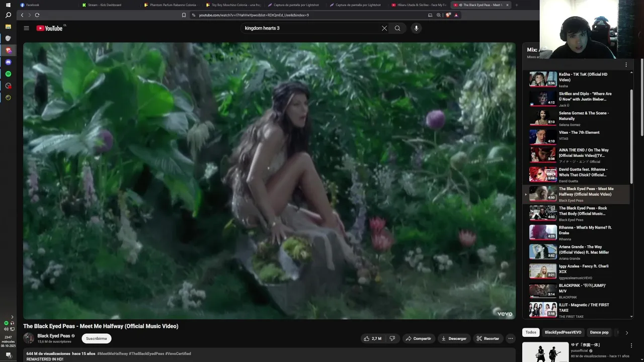Viewport: 644px width, 362px height.
Task: Click the browser address bar URL
Action: point(254,15)
